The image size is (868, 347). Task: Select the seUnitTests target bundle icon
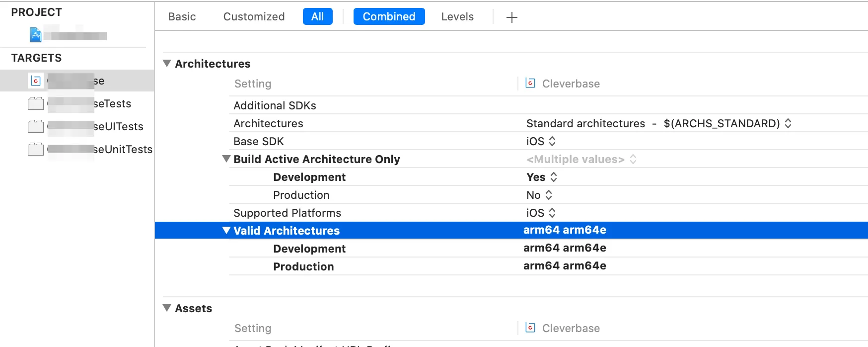[36, 149]
